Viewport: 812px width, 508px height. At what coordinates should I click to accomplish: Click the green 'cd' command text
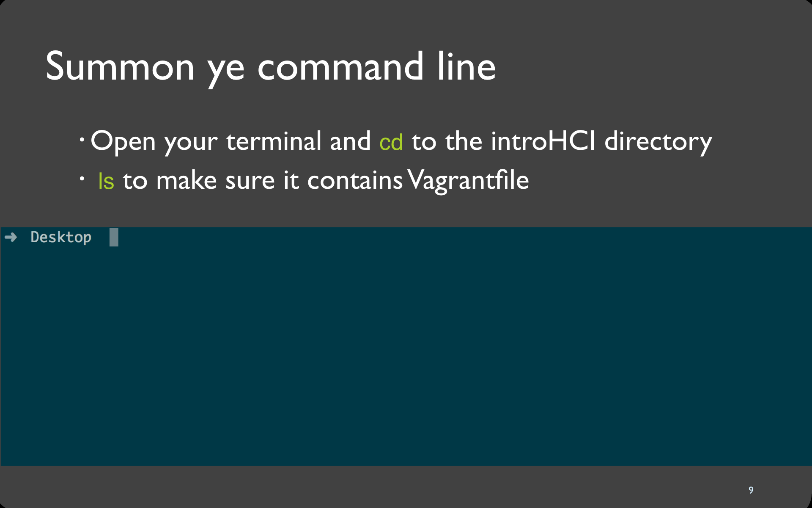pyautogui.click(x=391, y=143)
